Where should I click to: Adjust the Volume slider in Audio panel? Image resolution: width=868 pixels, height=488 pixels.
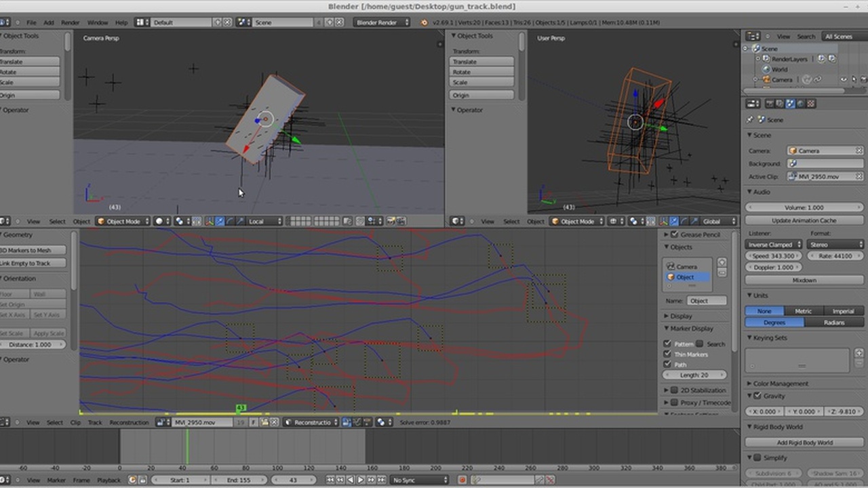pyautogui.click(x=804, y=207)
